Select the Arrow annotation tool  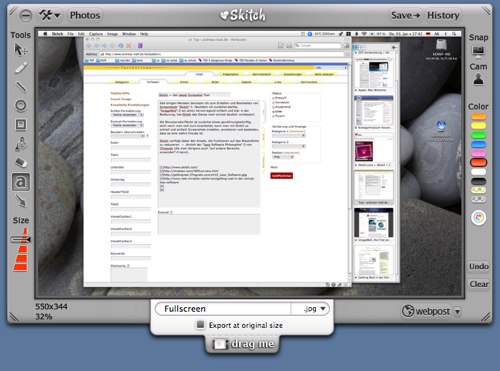(21, 201)
